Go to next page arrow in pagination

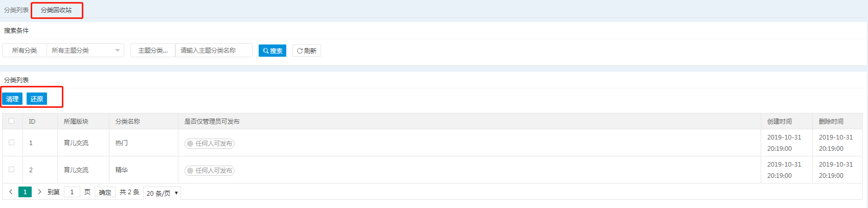point(39,192)
